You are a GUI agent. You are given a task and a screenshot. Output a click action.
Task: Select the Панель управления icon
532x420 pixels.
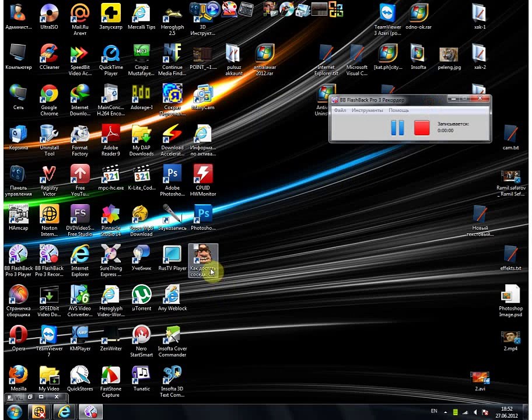point(18,180)
